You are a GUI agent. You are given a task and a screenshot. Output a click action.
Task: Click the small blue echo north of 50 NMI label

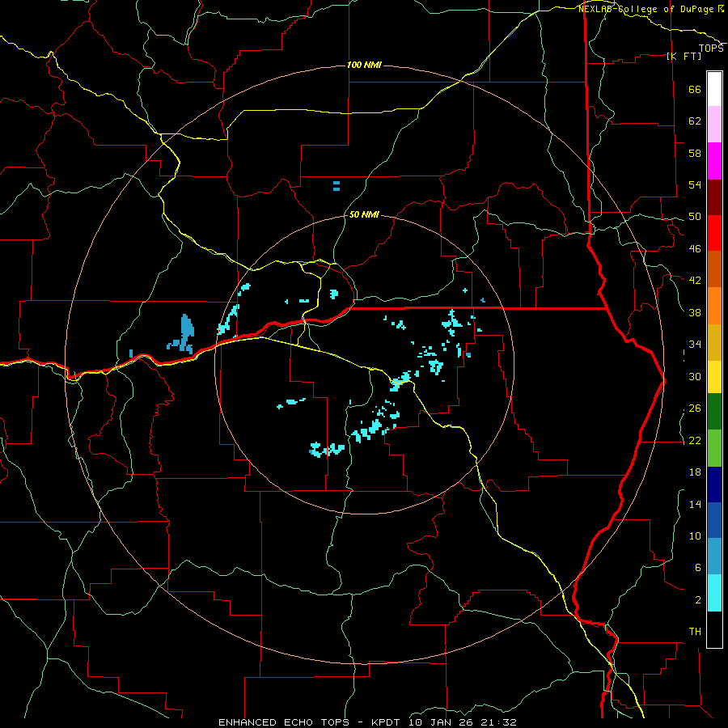336,186
